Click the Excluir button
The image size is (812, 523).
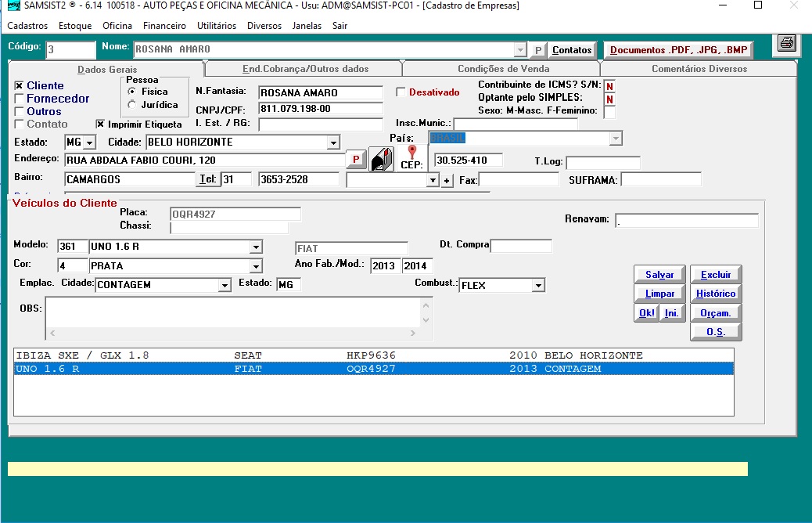(x=716, y=275)
